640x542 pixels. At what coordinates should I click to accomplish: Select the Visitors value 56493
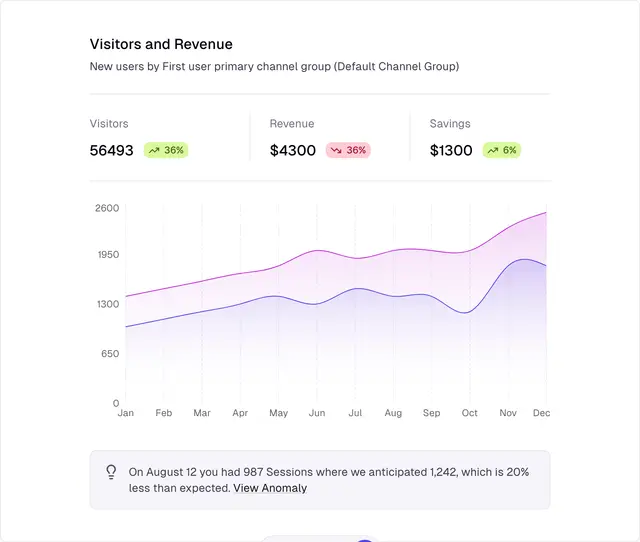pos(111,150)
